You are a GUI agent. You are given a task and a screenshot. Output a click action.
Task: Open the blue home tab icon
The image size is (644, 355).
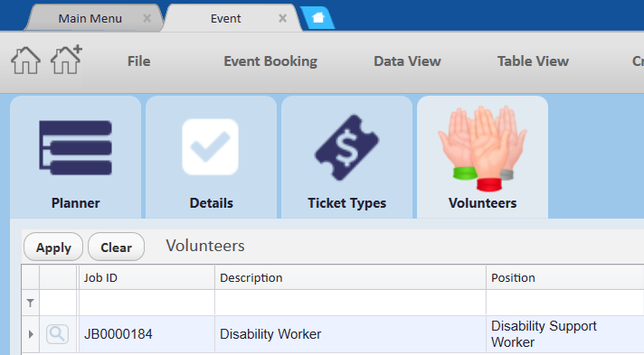pyautogui.click(x=317, y=18)
